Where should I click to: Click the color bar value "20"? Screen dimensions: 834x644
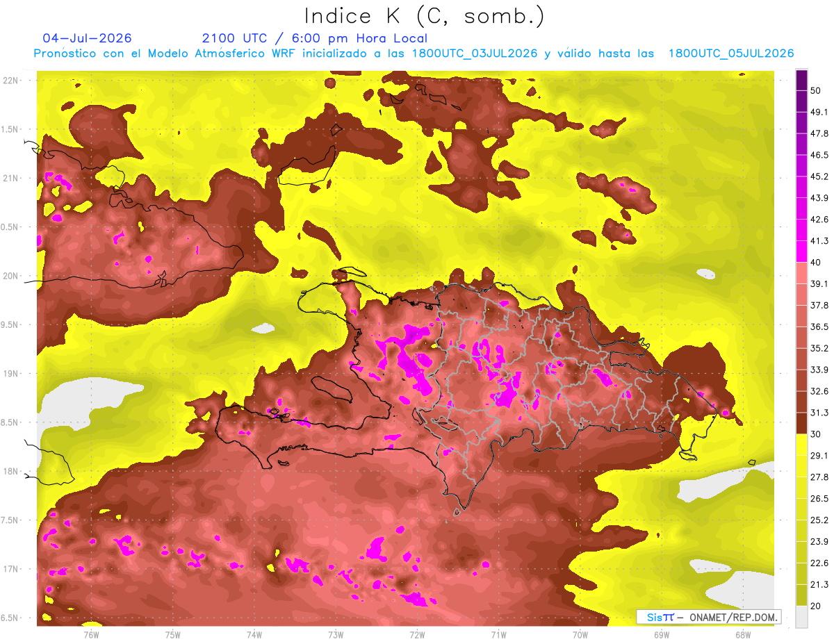[817, 606]
